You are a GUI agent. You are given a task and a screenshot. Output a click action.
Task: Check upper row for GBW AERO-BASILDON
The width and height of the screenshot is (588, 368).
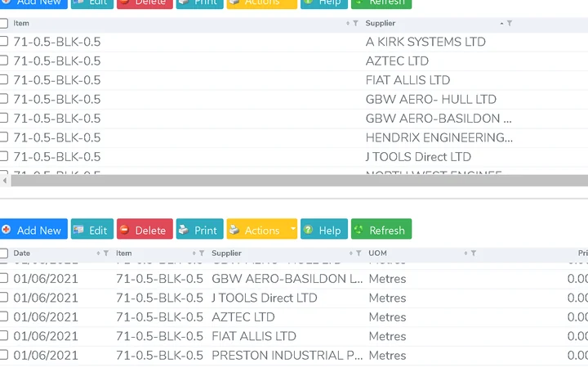click(4, 118)
